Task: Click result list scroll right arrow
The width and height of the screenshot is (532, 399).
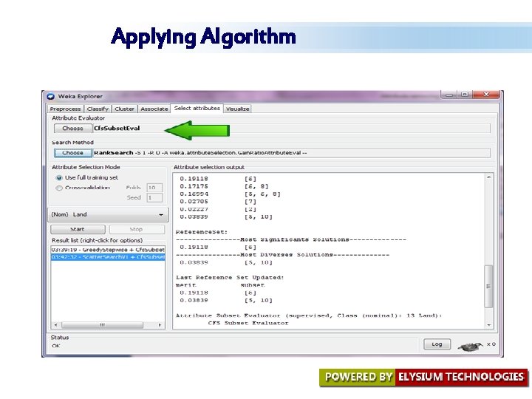Action: click(x=160, y=325)
